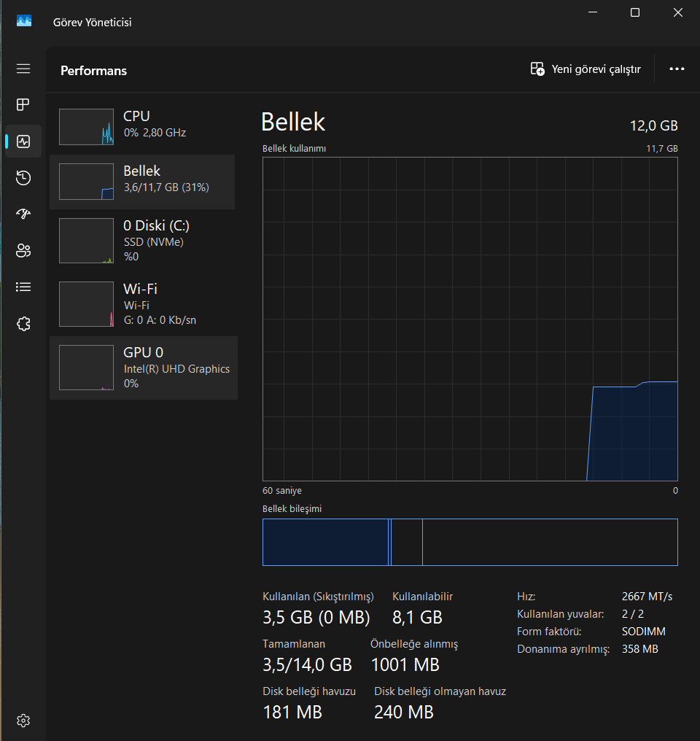Click Yeni görevi çalıştır button
Viewport: 700px width, 741px height.
tap(586, 69)
